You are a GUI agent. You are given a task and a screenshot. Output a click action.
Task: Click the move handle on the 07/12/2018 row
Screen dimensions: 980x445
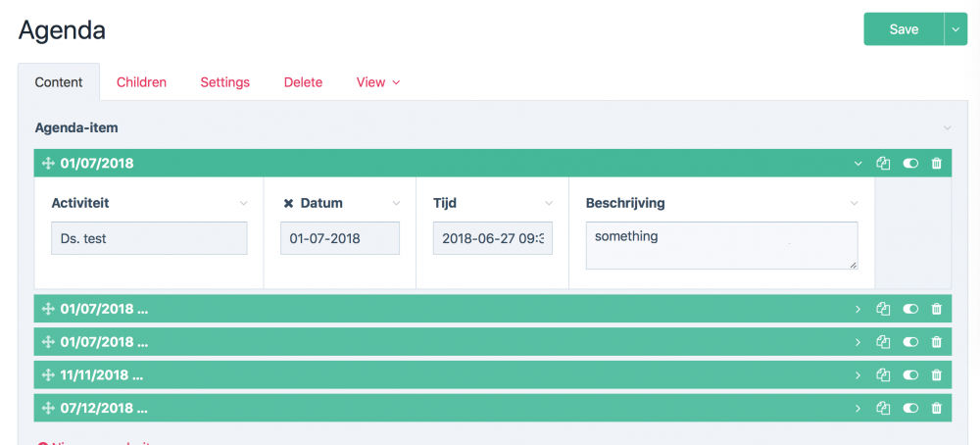click(x=47, y=408)
